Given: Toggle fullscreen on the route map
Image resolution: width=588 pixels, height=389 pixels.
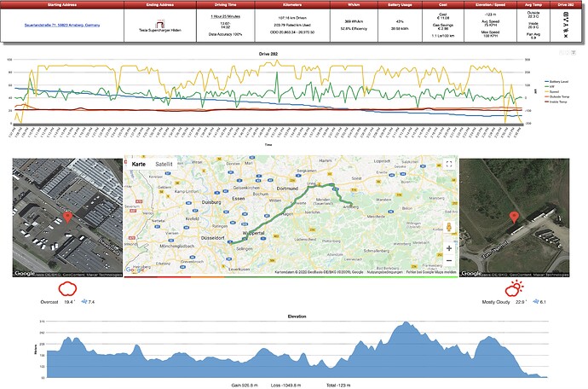Looking at the screenshot, I should pos(449,164).
